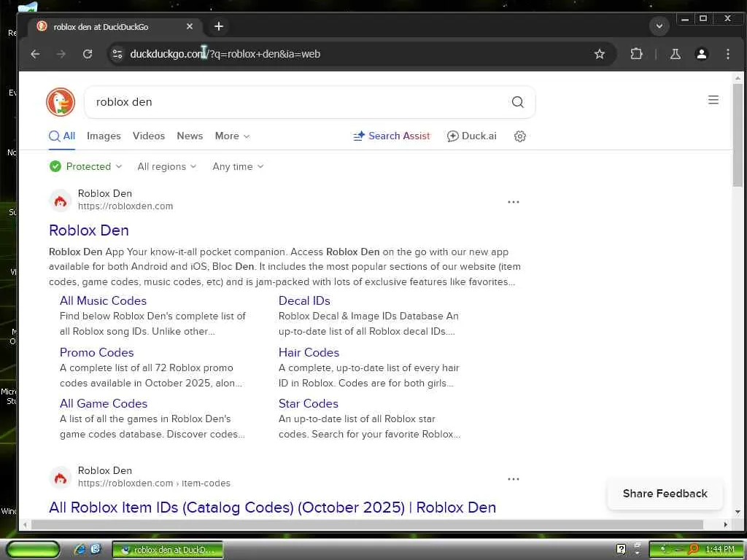Open 'All Roblox Item IDs (Catalog Codes)' result
This screenshot has width=747, height=560.
[273, 507]
